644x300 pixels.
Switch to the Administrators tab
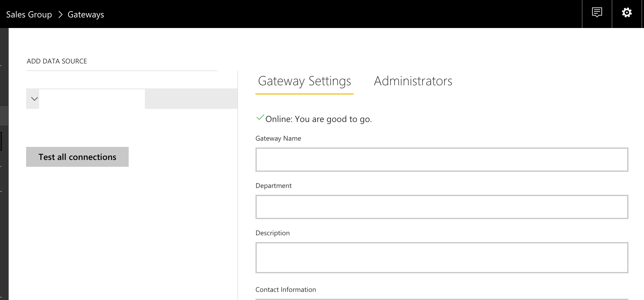[413, 81]
